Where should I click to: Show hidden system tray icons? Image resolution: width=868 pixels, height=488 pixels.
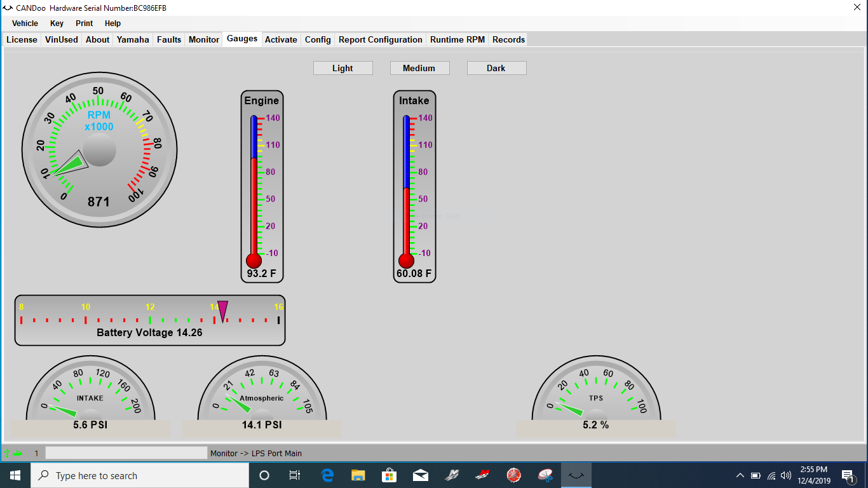click(x=740, y=475)
